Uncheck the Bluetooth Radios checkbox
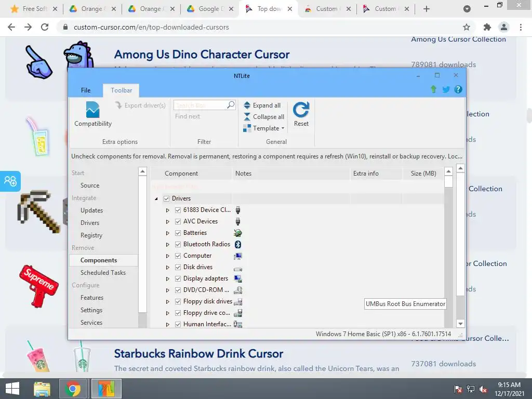 click(178, 244)
